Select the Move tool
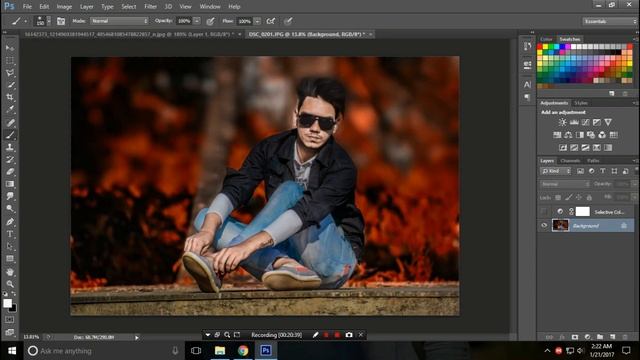Viewport: 640px width, 360px height. [x=10, y=48]
